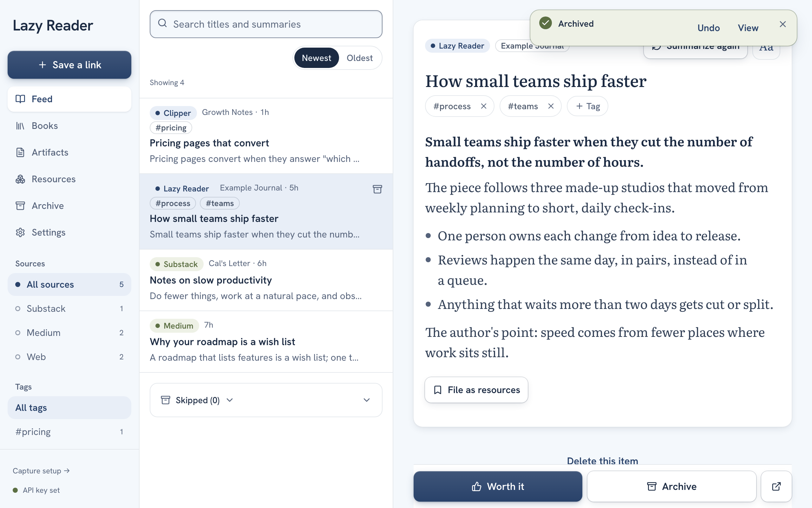Open 'Why your roadmap is a wish list'
This screenshot has width=812, height=508.
click(x=266, y=342)
